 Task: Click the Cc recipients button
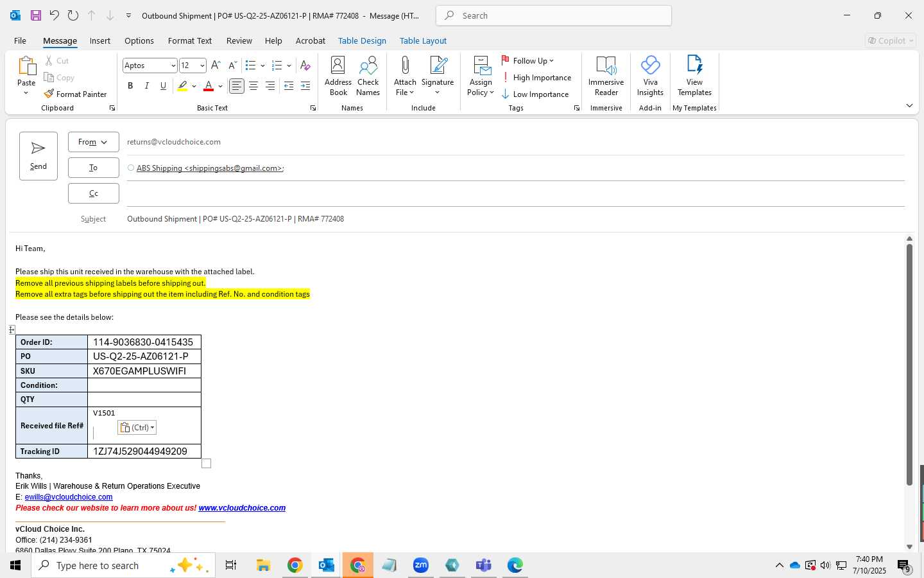coord(94,193)
